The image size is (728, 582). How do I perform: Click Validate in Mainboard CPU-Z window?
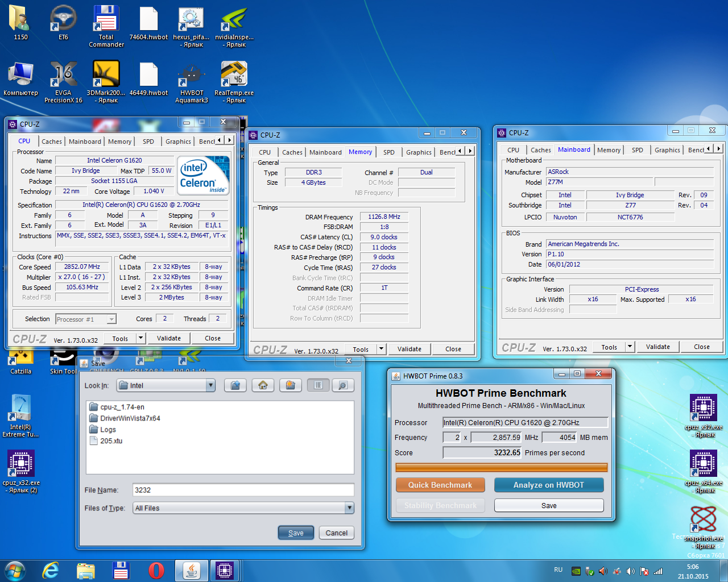[x=658, y=347]
